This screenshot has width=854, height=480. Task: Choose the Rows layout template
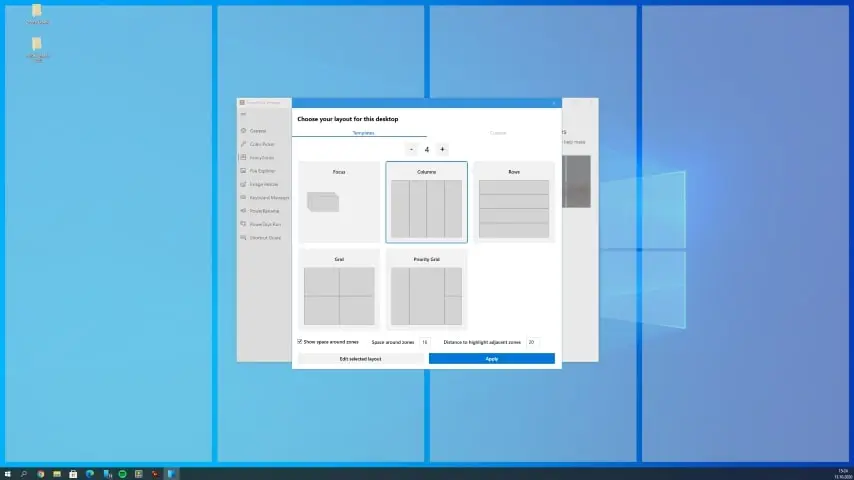point(513,202)
